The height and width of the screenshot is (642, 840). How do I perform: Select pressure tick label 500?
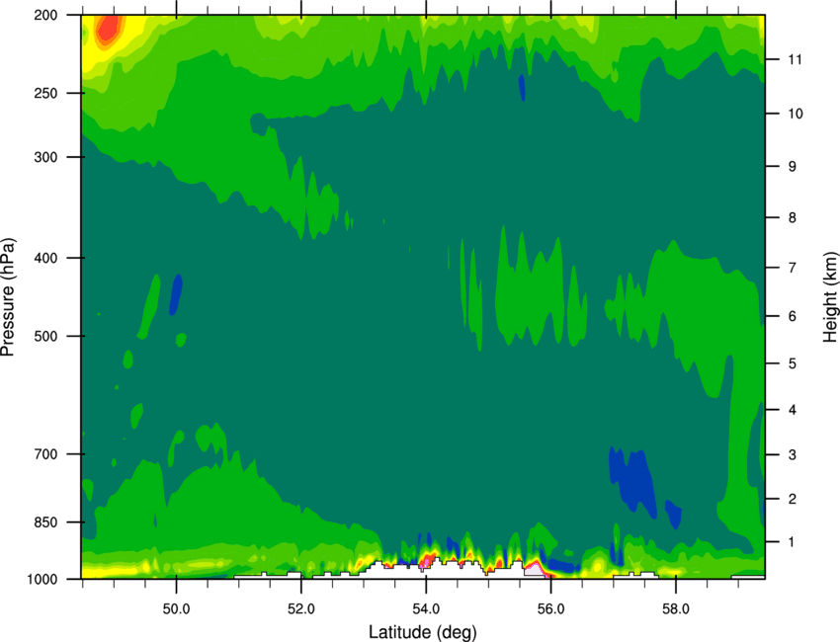(x=45, y=336)
